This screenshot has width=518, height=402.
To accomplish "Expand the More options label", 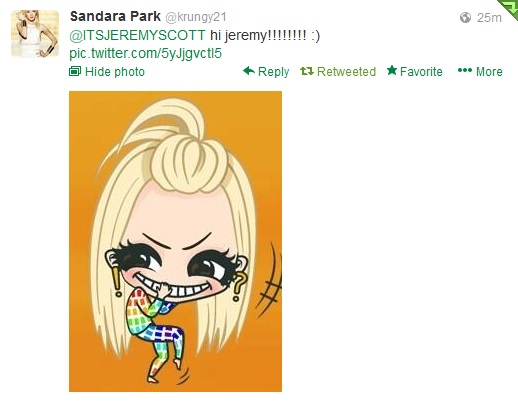I will tap(489, 71).
